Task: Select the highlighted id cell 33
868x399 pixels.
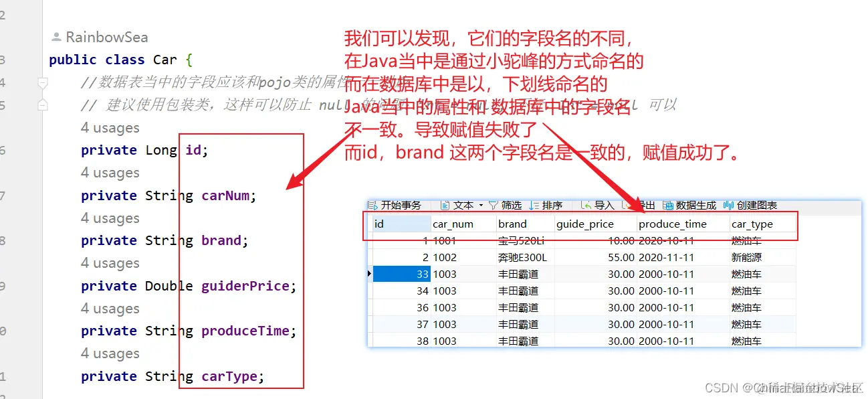Action: coord(401,274)
